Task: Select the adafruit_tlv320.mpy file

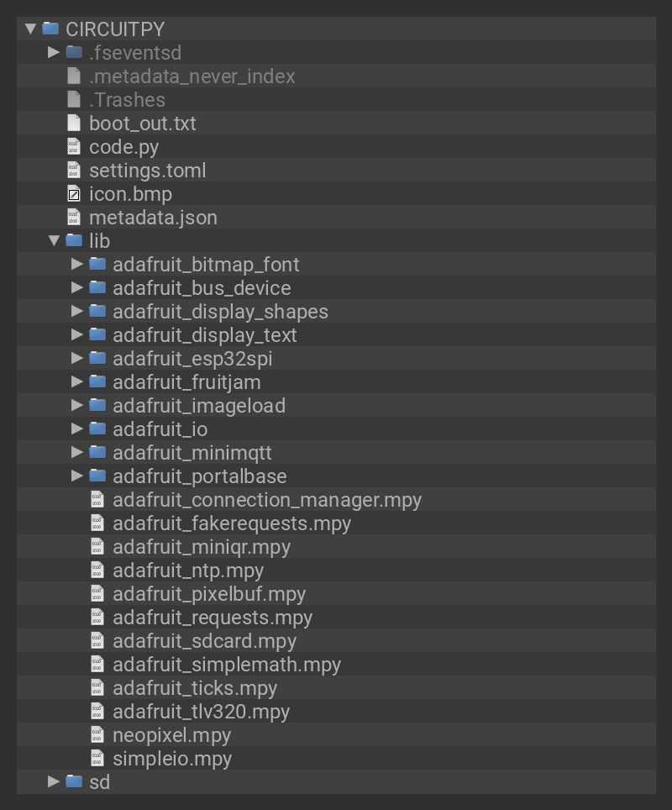Action: [x=201, y=712]
